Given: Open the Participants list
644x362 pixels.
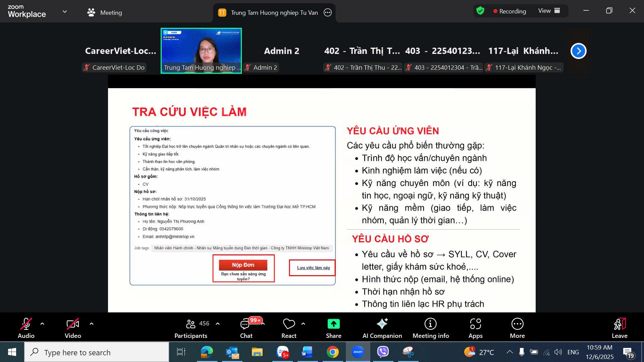Looking at the screenshot, I should point(191,327).
